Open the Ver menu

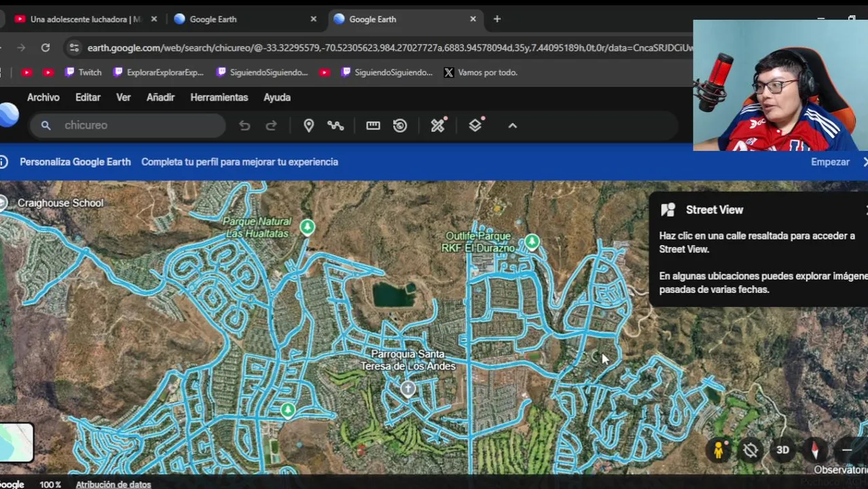(x=123, y=97)
